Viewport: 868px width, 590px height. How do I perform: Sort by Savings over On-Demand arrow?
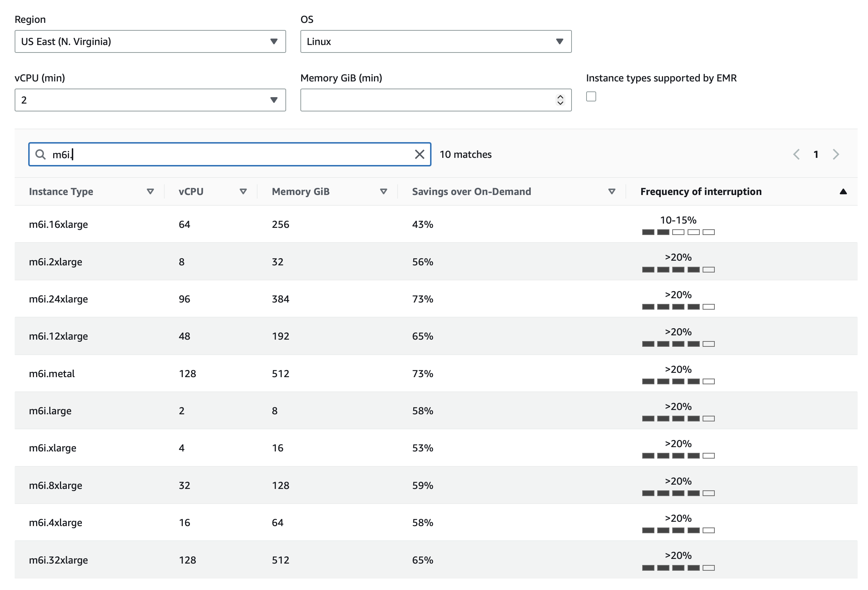(x=612, y=191)
